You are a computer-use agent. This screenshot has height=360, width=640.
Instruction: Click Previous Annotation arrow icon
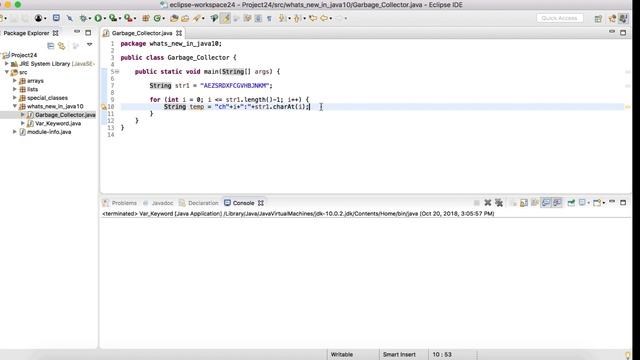(x=297, y=18)
